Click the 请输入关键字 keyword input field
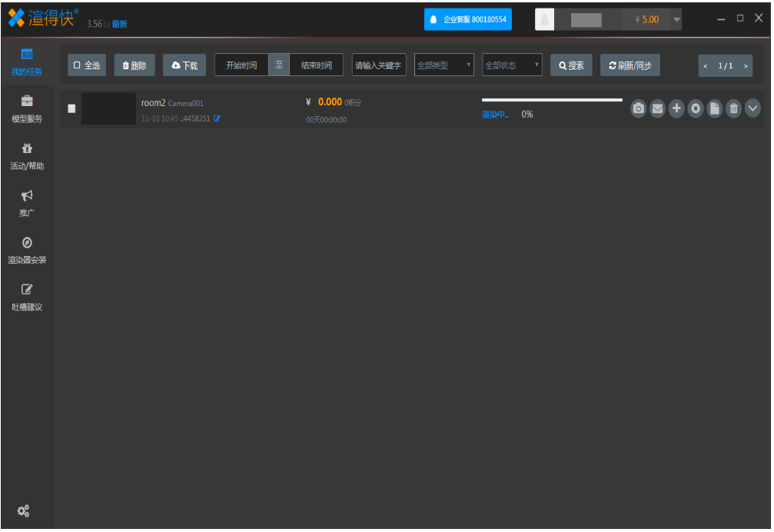This screenshot has width=774, height=532. pos(378,65)
